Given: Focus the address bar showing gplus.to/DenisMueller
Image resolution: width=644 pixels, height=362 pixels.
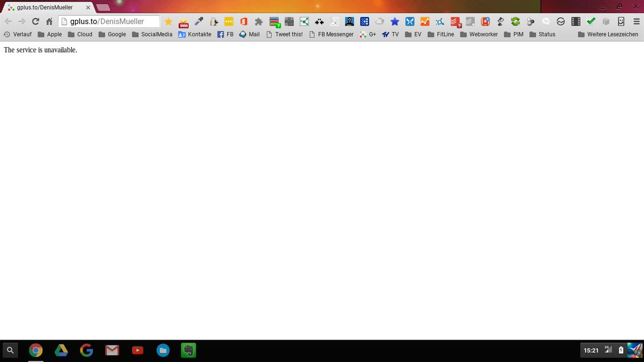Looking at the screenshot, I should pos(109,21).
